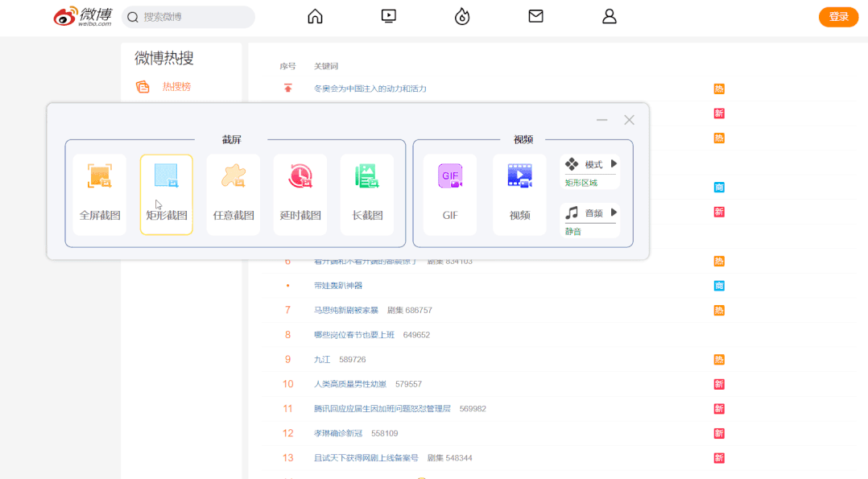Image resolution: width=868 pixels, height=479 pixels.
Task: Start a long scrolling capture (长截图)
Action: (367, 194)
